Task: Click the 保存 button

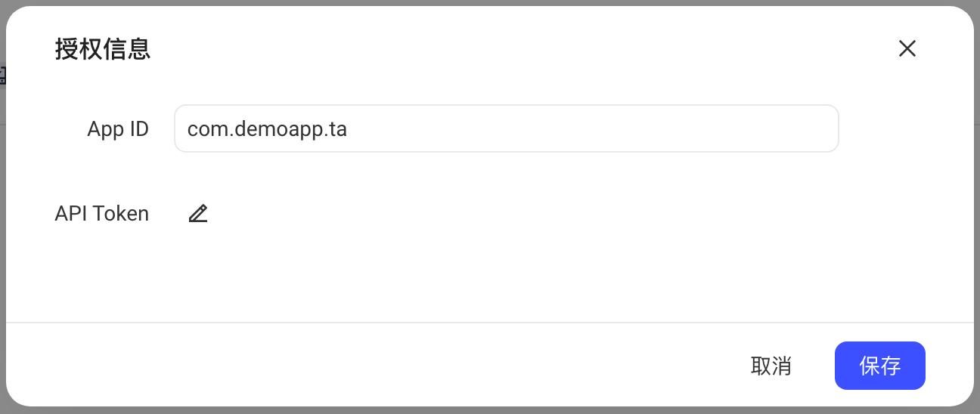Action: click(x=880, y=366)
